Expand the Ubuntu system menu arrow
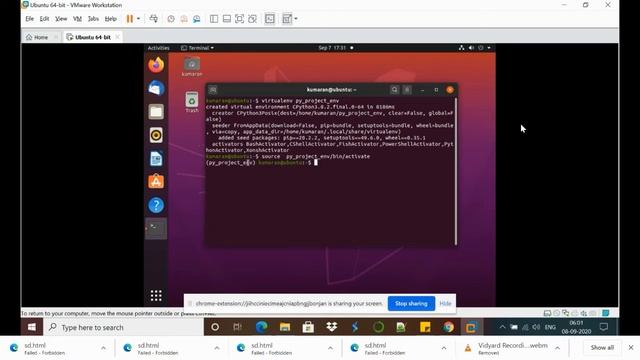 click(489, 48)
